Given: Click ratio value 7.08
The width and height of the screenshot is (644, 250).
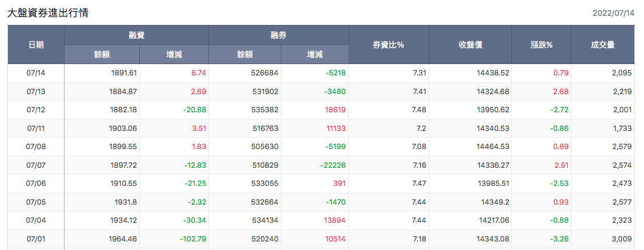Looking at the screenshot, I should [420, 147].
